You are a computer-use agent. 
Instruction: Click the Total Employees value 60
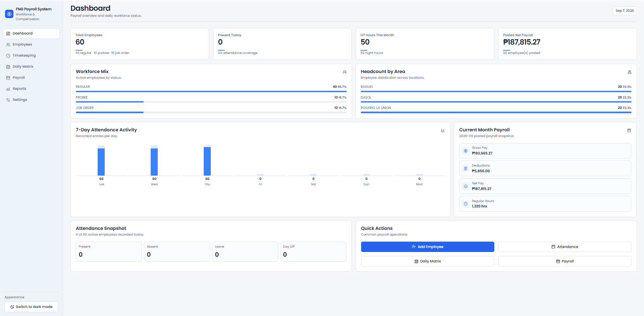click(x=80, y=42)
